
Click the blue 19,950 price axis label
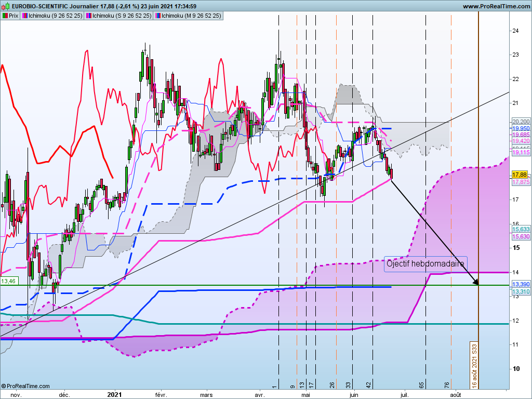(x=521, y=128)
